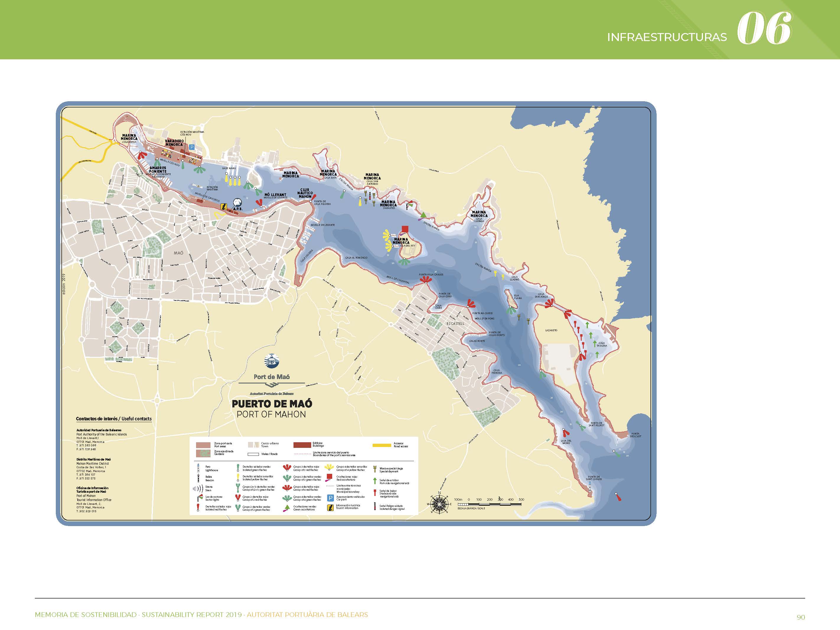Click the Casco urbano / Town swatch
840x630 pixels.
(x=254, y=445)
